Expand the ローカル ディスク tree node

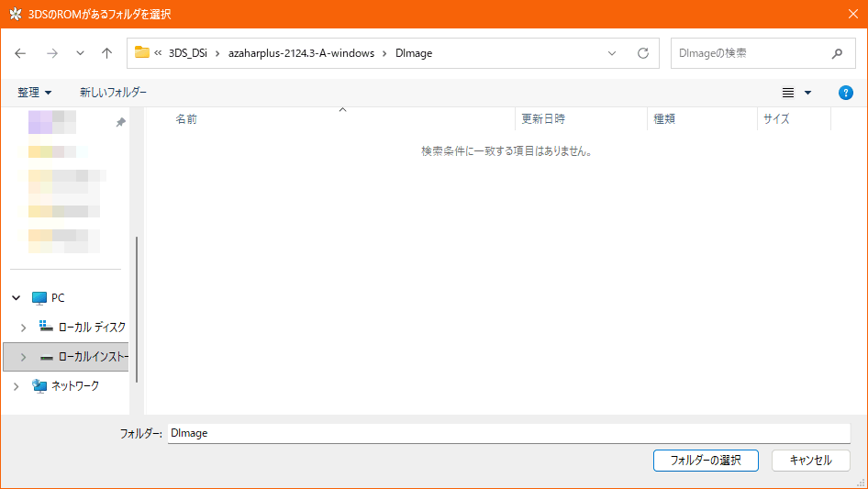click(x=23, y=328)
